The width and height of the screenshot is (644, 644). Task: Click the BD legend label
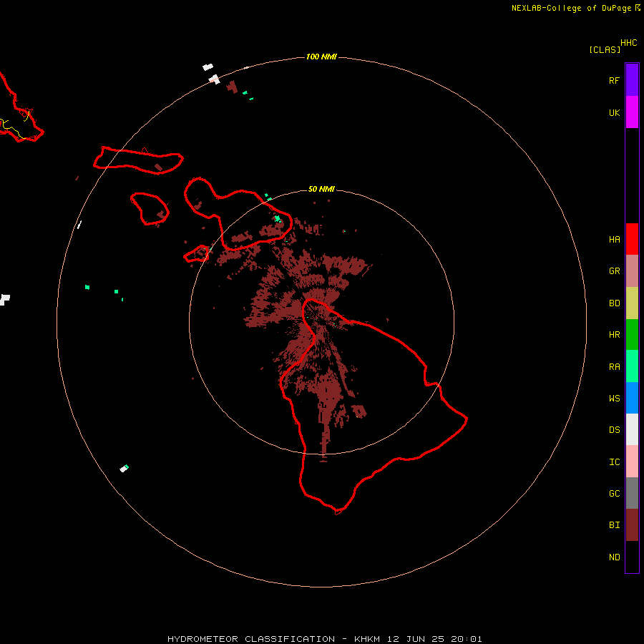click(x=614, y=303)
